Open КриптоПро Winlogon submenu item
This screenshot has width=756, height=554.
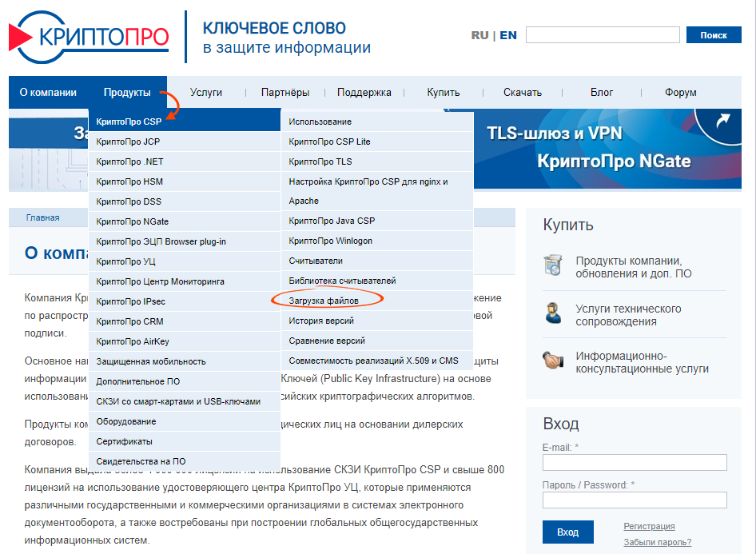coord(377,241)
